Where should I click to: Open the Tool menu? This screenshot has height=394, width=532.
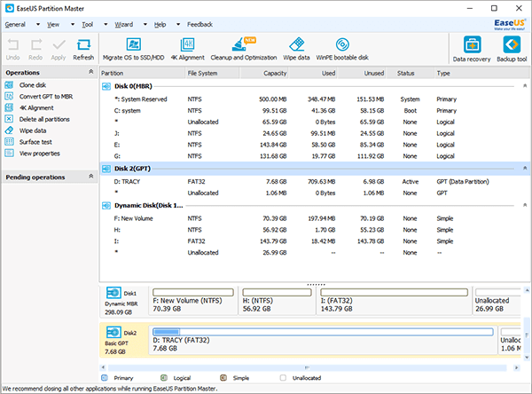tap(87, 24)
